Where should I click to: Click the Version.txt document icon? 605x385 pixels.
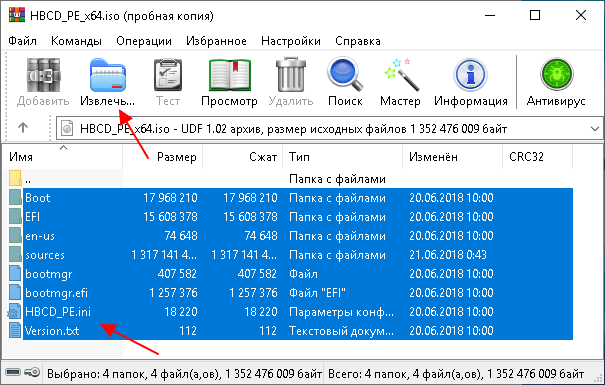pyautogui.click(x=15, y=331)
